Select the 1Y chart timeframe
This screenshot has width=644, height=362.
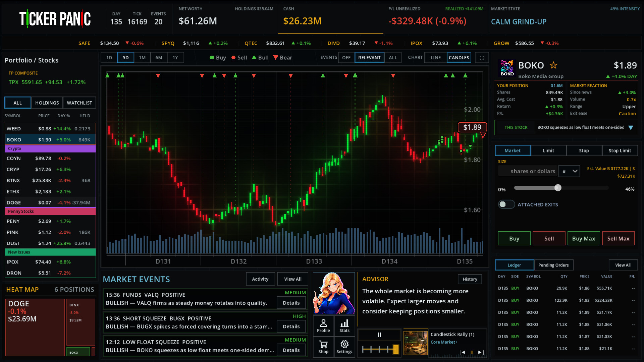point(175,58)
